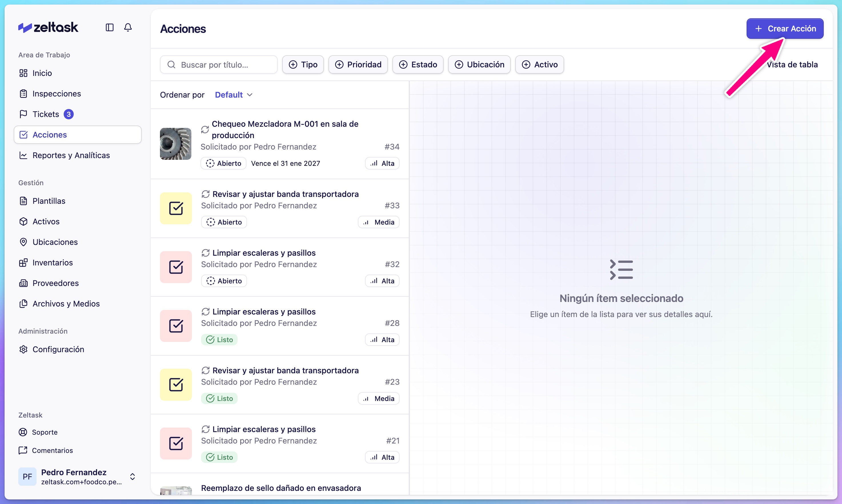Viewport: 842px width, 504px height.
Task: Collapse the sidebar using the panel icon
Action: (x=109, y=27)
